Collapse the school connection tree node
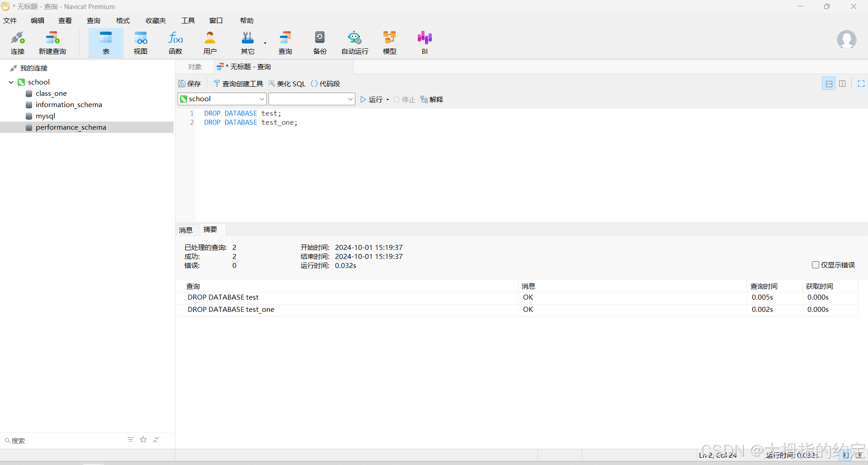868x465 pixels. pyautogui.click(x=11, y=82)
